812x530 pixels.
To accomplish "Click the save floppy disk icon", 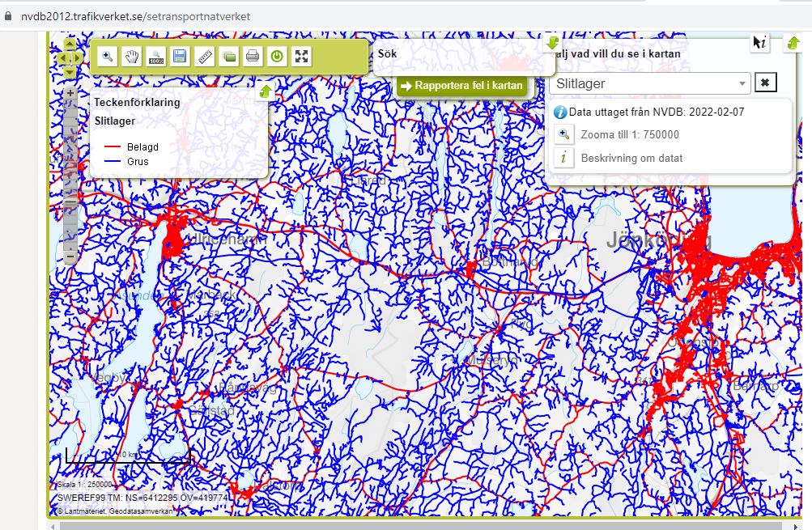I will pyautogui.click(x=180, y=57).
